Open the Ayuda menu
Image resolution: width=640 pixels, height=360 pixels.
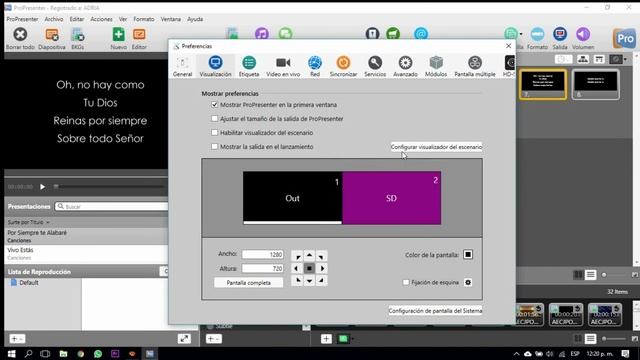195,19
